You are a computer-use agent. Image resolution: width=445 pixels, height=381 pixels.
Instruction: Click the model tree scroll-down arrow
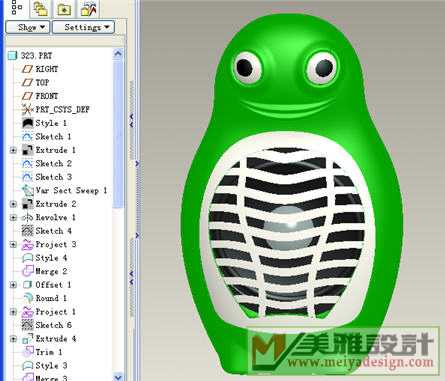[118, 377]
